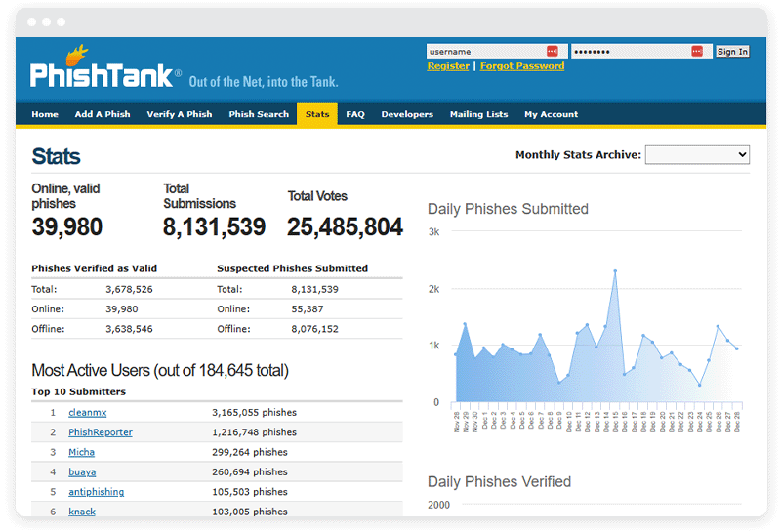Click the Total Votes value 25,485,804
The image size is (781, 532).
(x=345, y=226)
